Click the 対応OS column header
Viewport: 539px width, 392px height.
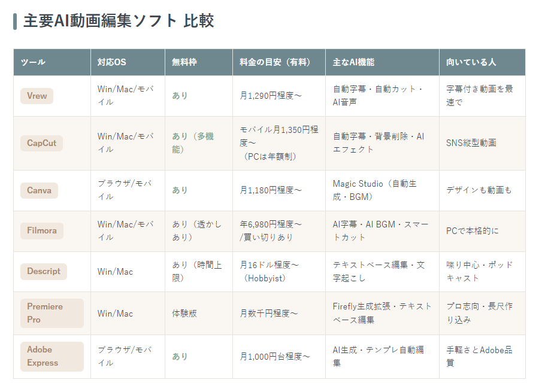pos(128,62)
